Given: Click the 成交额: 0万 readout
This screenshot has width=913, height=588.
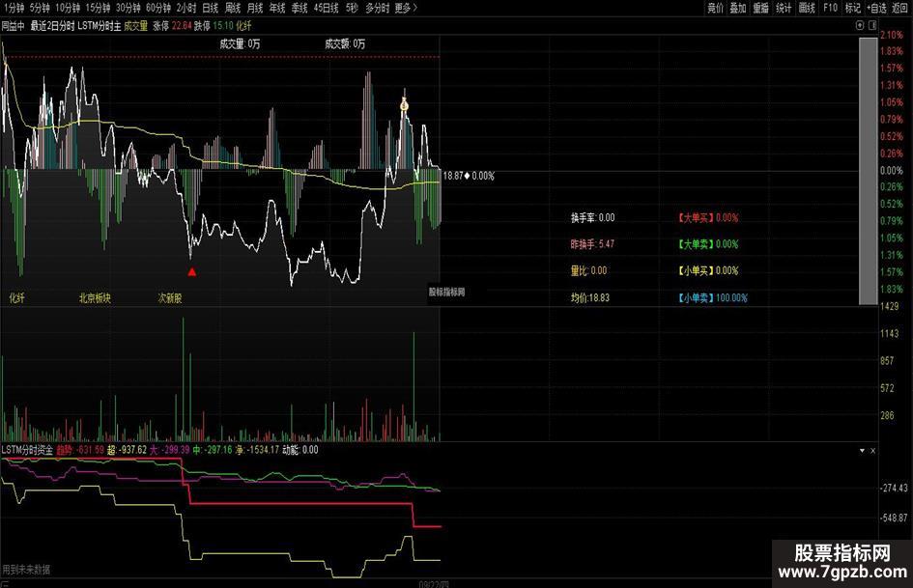Looking at the screenshot, I should coord(345,43).
